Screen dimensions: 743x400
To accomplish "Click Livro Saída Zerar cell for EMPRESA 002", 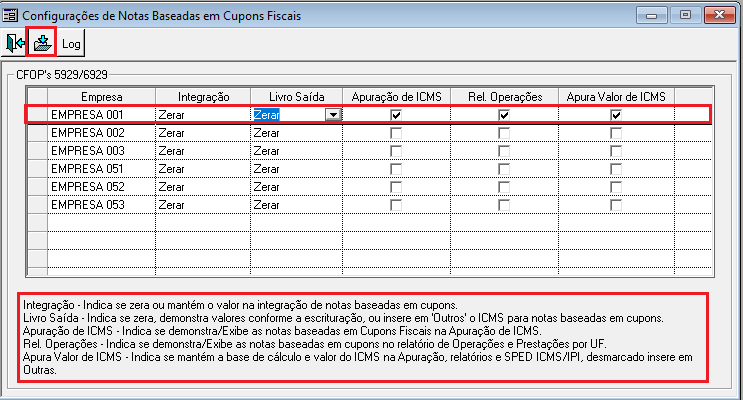I will [x=297, y=133].
